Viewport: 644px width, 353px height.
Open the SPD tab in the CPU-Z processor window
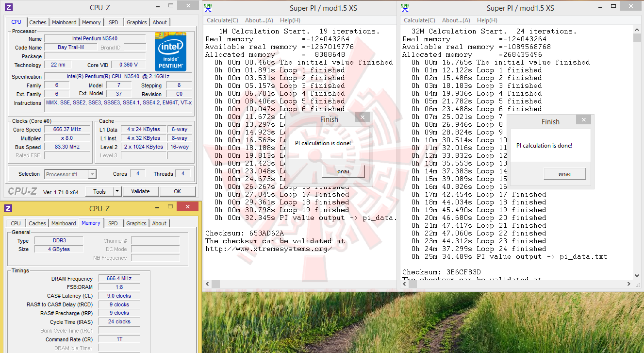point(113,22)
